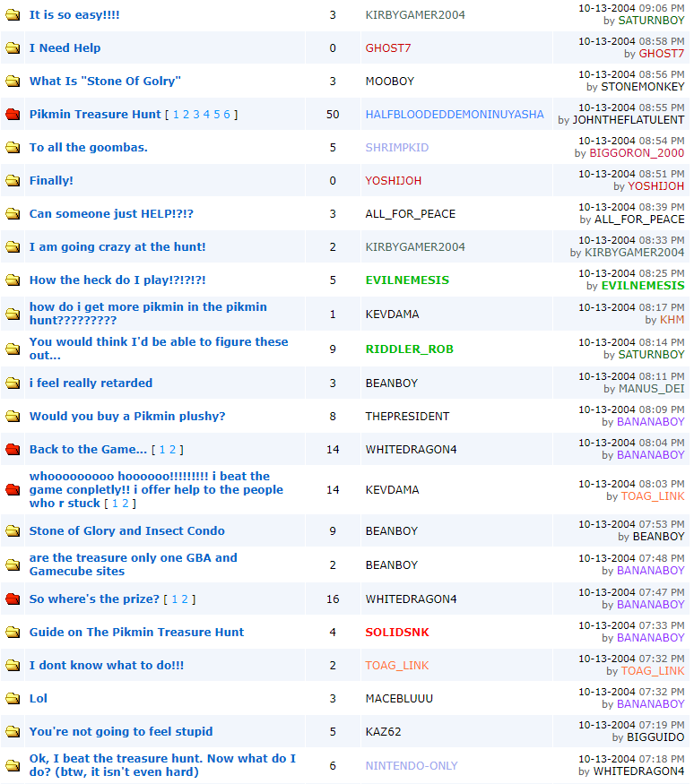View author NINTENDO-ONLY's profile
The image size is (694, 784).
point(411,766)
